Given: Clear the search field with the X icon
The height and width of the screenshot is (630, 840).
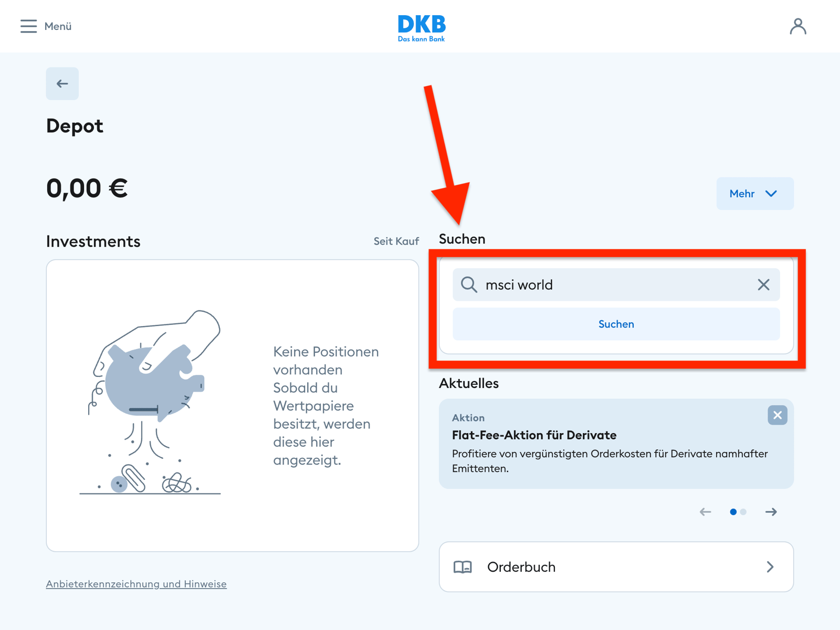Looking at the screenshot, I should pyautogui.click(x=764, y=285).
